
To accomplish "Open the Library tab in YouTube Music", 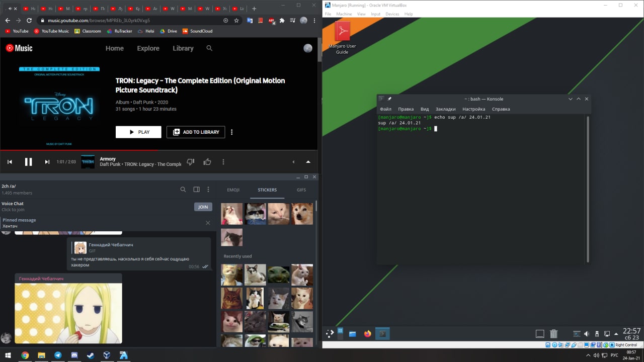I will click(x=183, y=48).
